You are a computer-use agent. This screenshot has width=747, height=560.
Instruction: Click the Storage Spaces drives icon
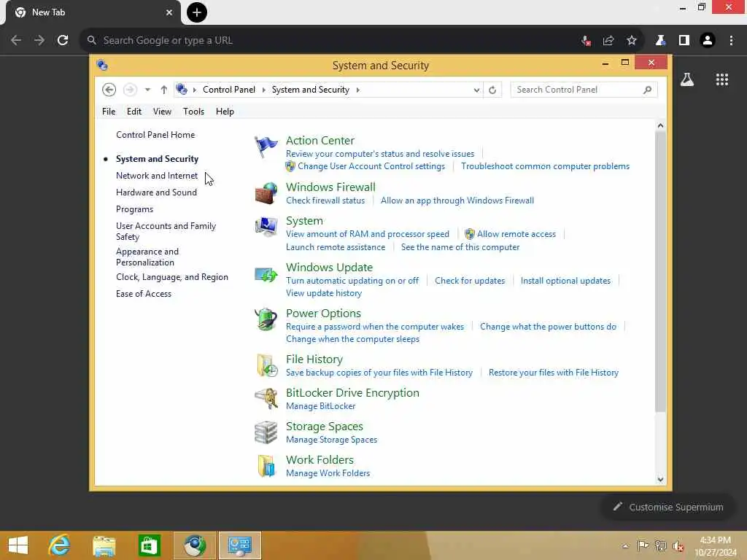coord(266,432)
